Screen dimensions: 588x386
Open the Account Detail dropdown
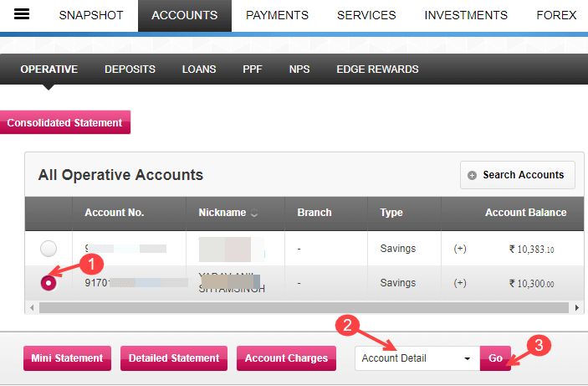click(x=417, y=358)
